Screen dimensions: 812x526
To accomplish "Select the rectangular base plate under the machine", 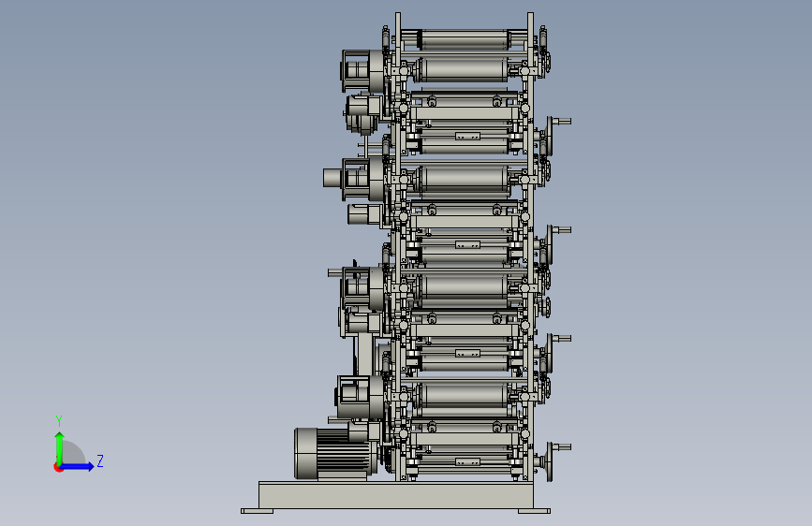I will (x=395, y=495).
